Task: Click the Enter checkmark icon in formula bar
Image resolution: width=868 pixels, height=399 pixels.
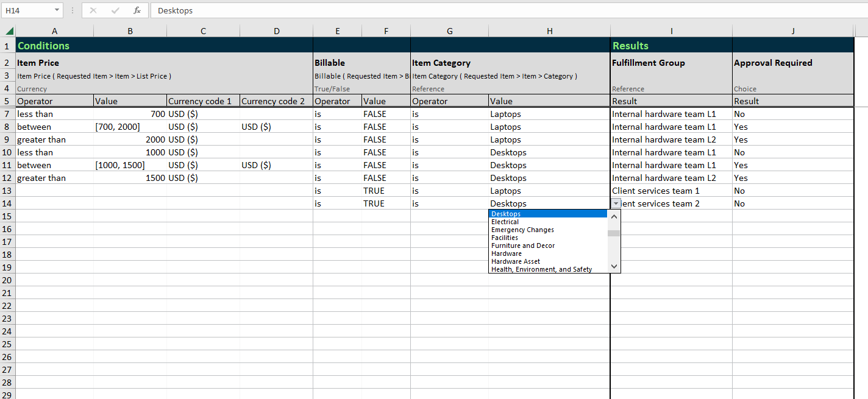Action: click(x=115, y=10)
